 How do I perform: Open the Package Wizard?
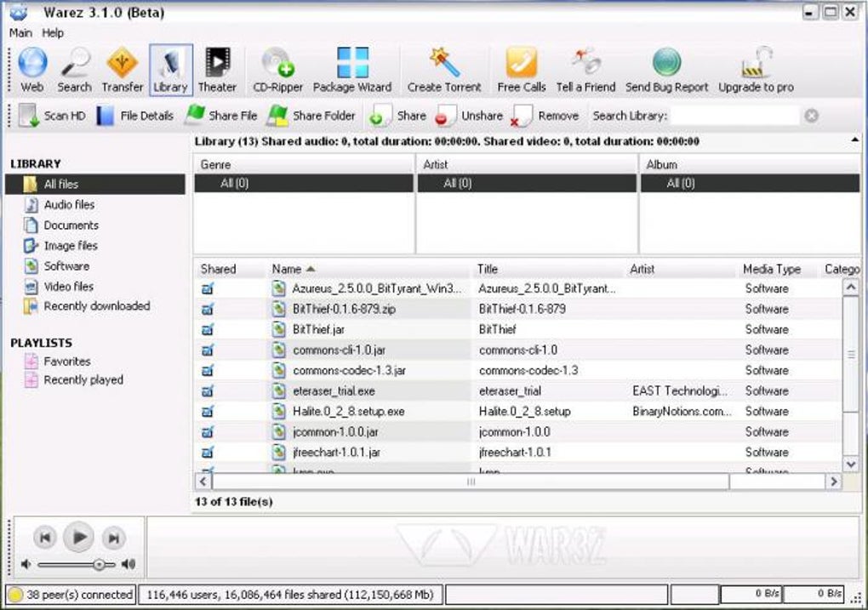pyautogui.click(x=352, y=71)
